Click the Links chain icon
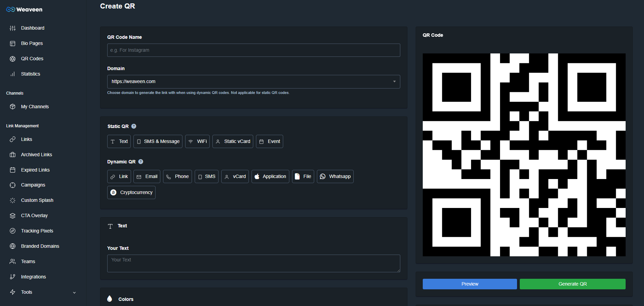Screen dimensions: 644x306 coord(13,139)
